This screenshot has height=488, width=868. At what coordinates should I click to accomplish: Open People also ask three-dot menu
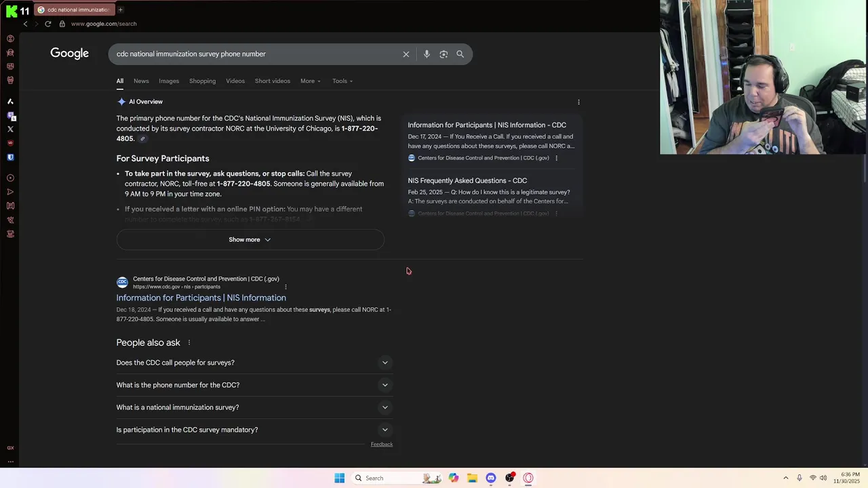[x=189, y=343]
